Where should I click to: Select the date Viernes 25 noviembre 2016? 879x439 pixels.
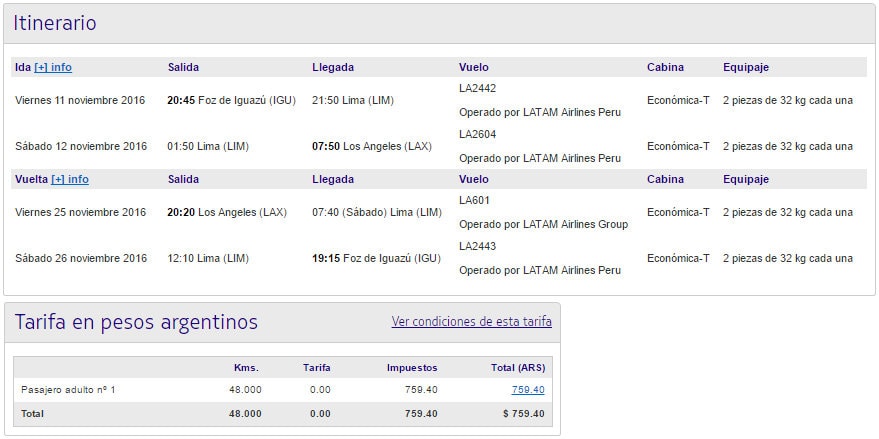coord(81,212)
